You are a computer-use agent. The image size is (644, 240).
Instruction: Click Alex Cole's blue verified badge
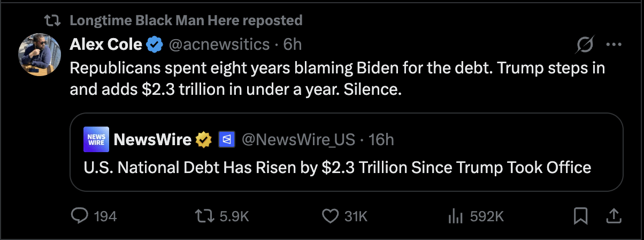point(155,44)
